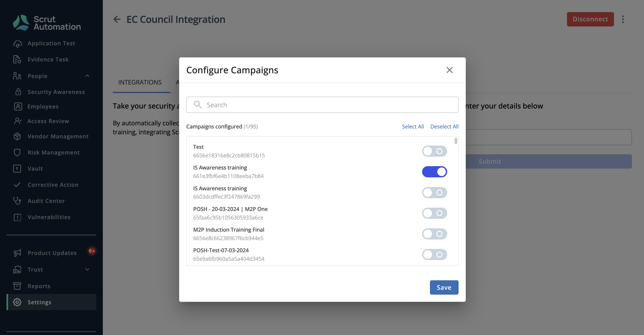Switch to the INTEGRATIONS tab
This screenshot has width=644, height=335.
coord(140,82)
